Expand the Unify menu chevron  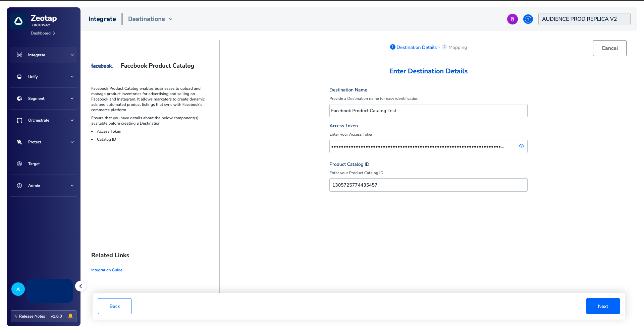coord(72,77)
